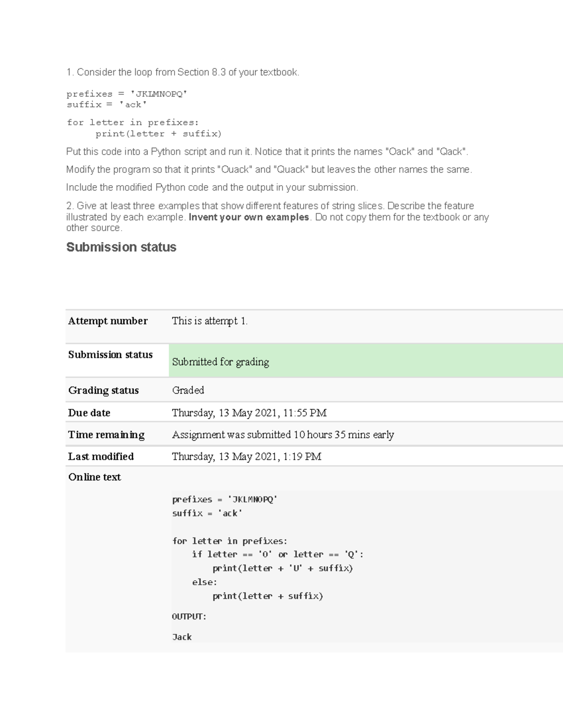
Task: Click the "OUTPUT:" label
Action: point(189,616)
